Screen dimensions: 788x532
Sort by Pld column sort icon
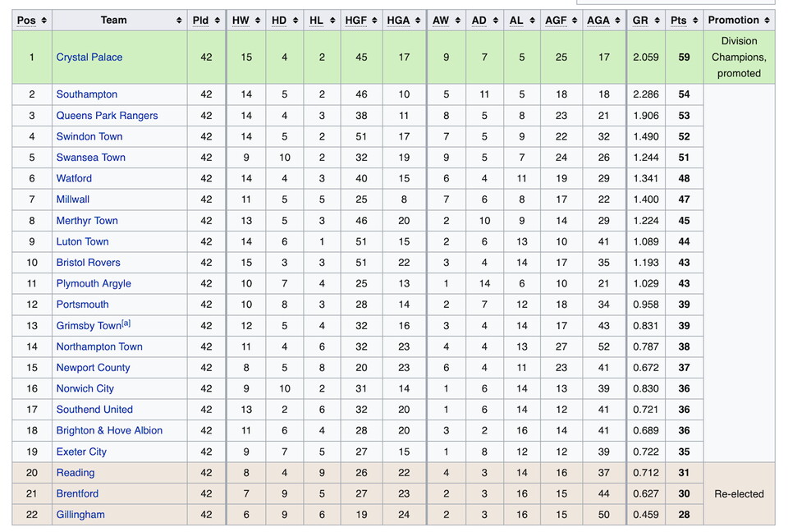click(217, 21)
